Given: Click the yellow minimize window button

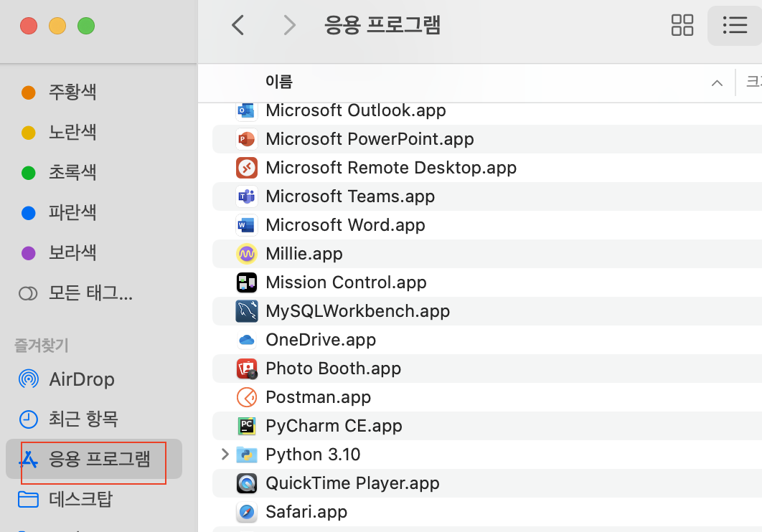Looking at the screenshot, I should (x=57, y=26).
